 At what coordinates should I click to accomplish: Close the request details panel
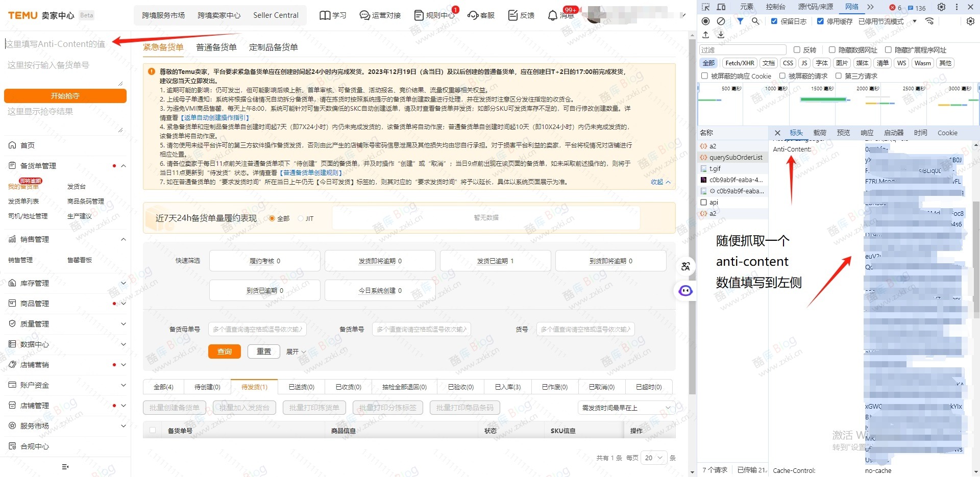tap(777, 133)
